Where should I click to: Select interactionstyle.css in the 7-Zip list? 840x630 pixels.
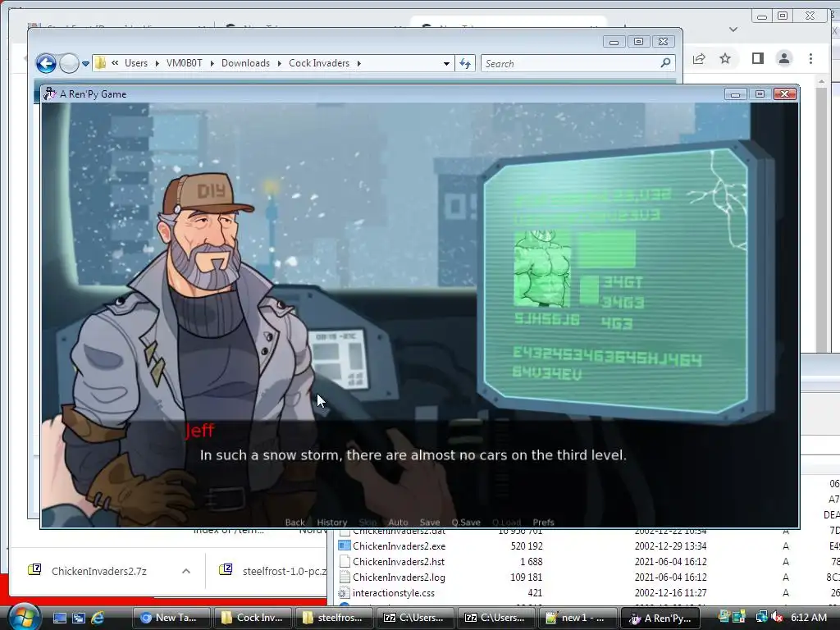tap(393, 593)
